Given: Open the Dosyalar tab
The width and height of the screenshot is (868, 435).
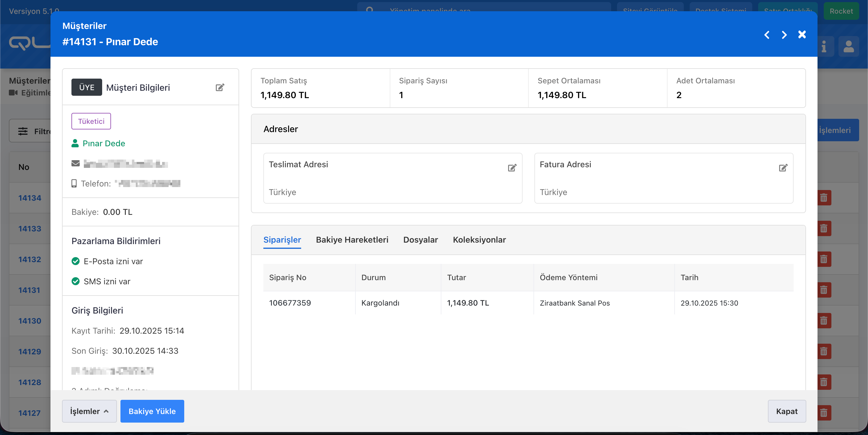Looking at the screenshot, I should coord(420,240).
